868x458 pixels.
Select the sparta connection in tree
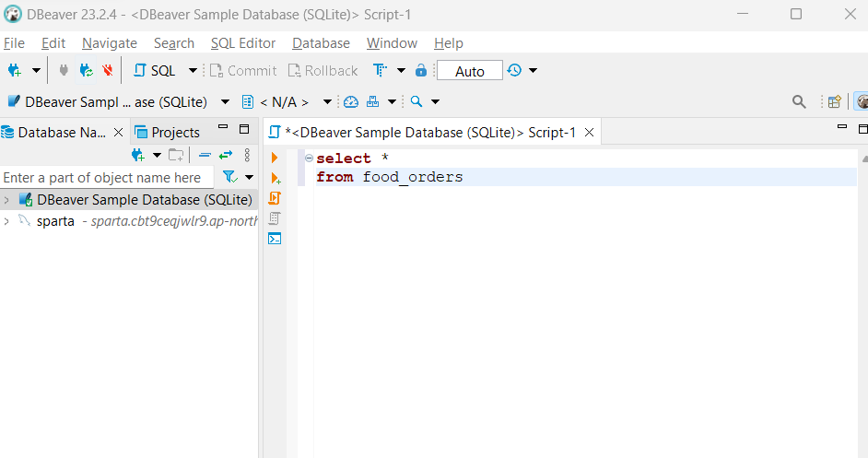(x=55, y=221)
